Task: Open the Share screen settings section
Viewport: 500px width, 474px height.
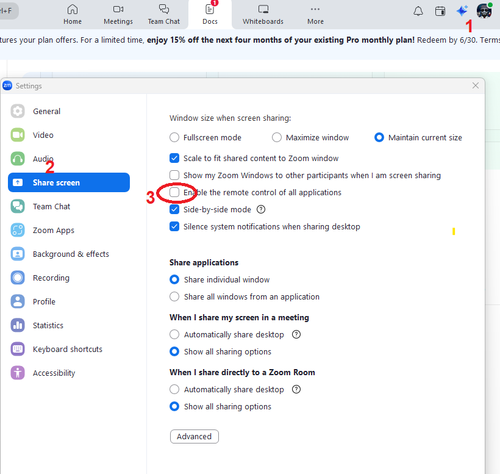Action: [x=69, y=182]
